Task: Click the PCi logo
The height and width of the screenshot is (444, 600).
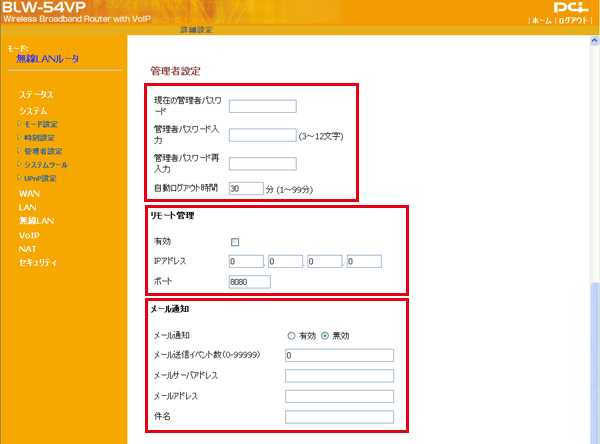Action: pos(571,8)
